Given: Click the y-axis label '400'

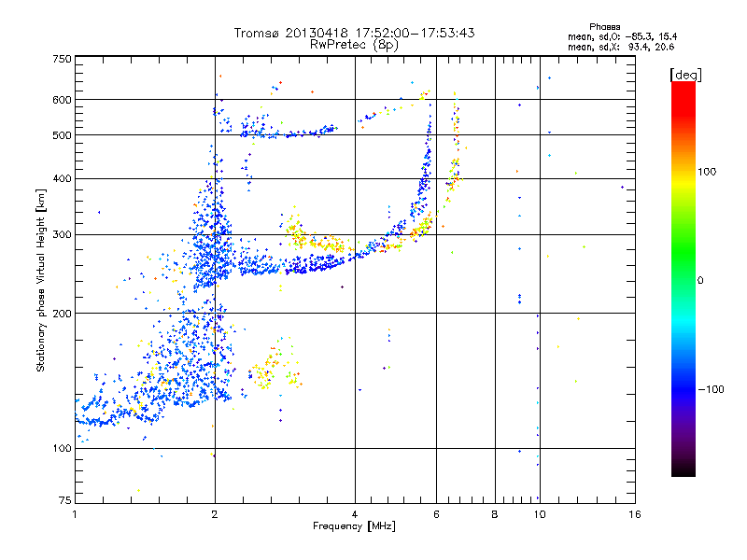Looking at the screenshot, I should point(62,179).
